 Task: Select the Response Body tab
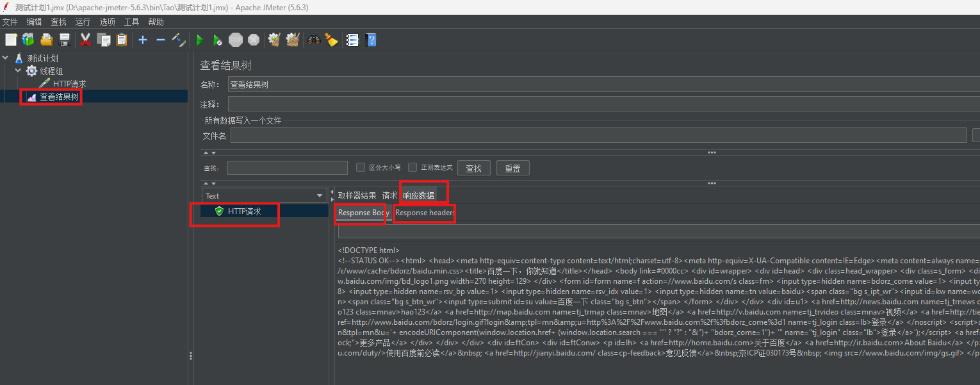click(x=363, y=213)
